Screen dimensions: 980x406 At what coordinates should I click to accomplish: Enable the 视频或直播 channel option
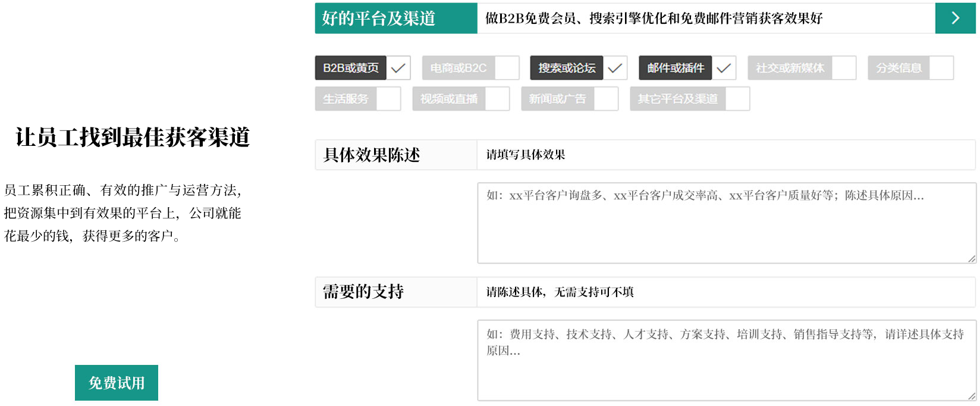(497, 99)
